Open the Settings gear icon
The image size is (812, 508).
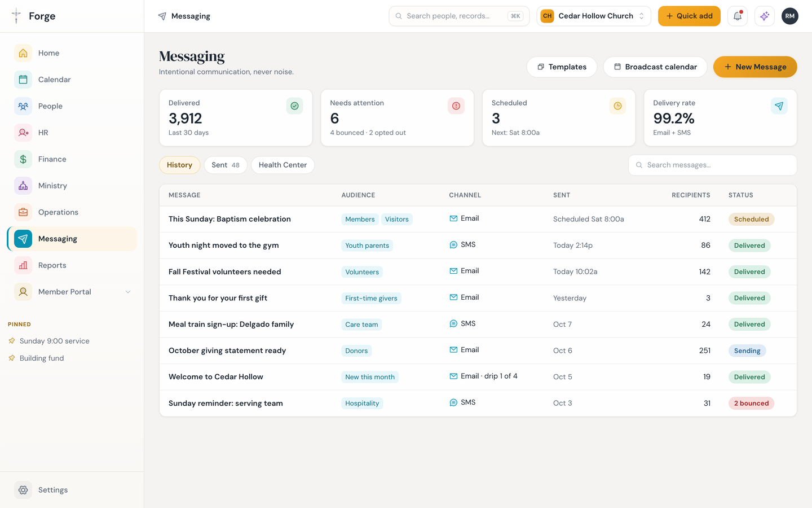click(23, 490)
